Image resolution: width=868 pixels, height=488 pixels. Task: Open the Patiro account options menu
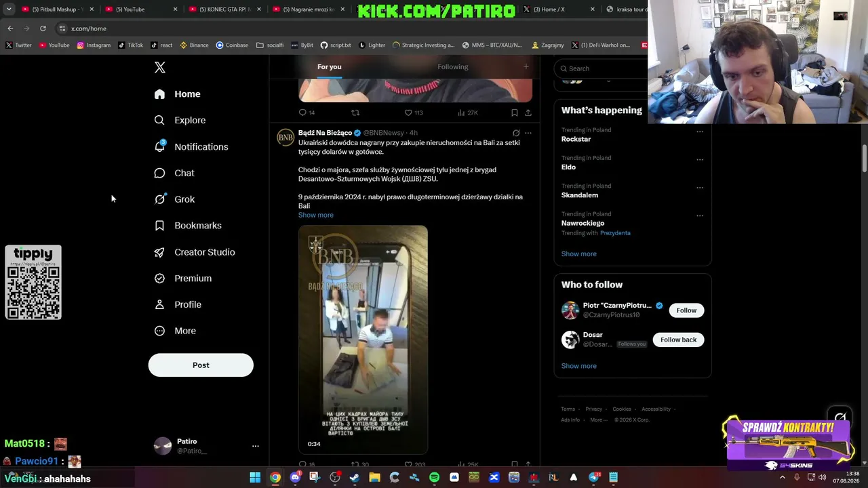click(256, 446)
